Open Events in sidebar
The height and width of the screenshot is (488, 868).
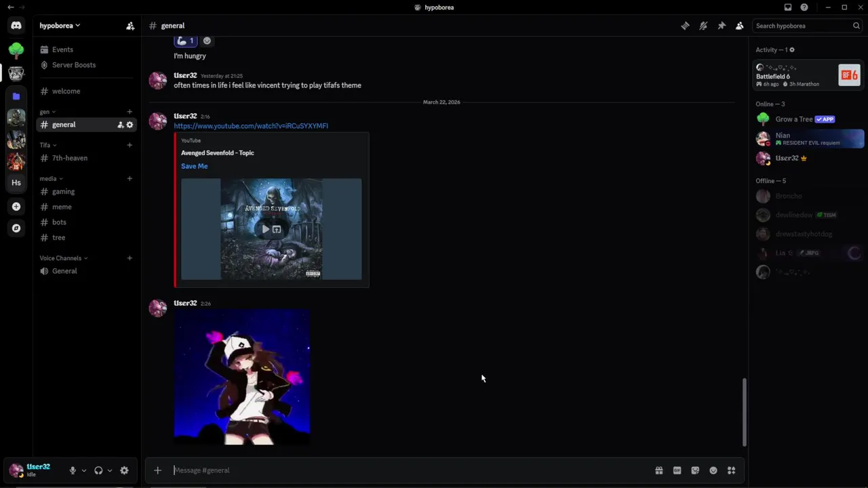(86, 49)
